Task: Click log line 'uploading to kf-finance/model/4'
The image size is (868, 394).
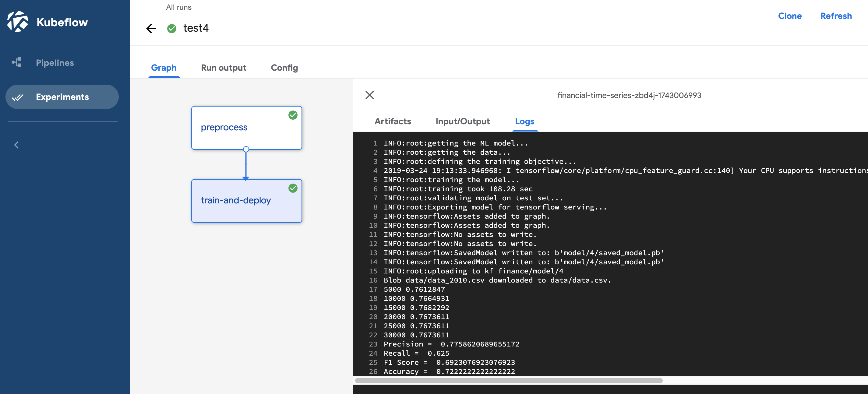Action: [x=473, y=271]
